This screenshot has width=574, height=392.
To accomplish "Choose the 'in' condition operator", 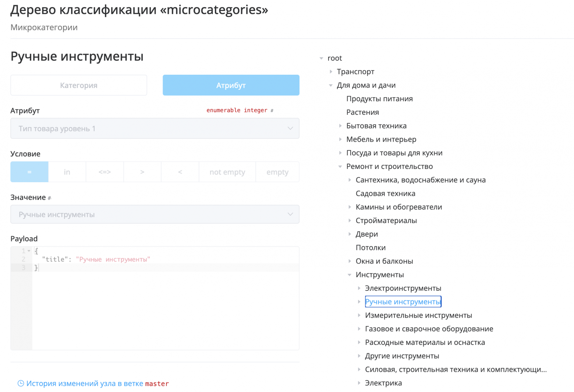I will point(67,172).
